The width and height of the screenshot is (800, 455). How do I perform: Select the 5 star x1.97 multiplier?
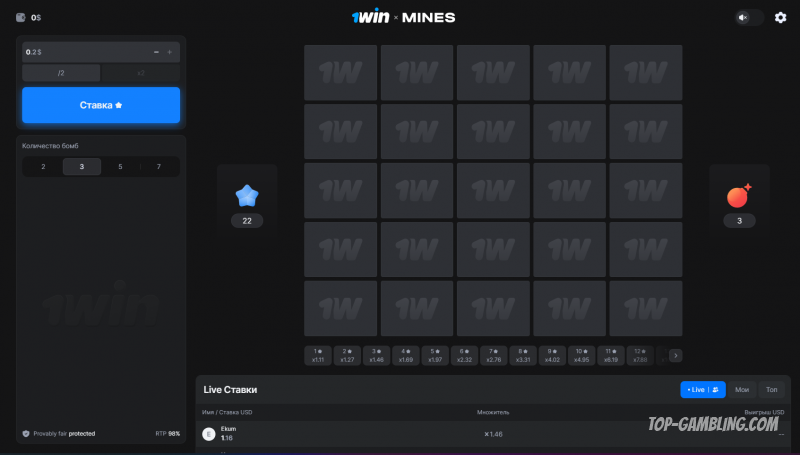tap(435, 356)
